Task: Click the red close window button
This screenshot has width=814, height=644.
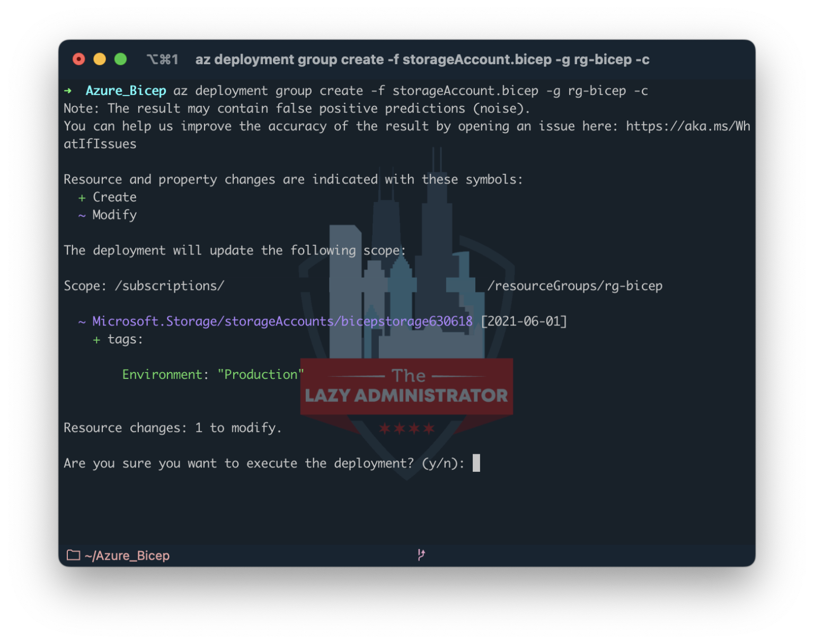Action: coord(78,59)
